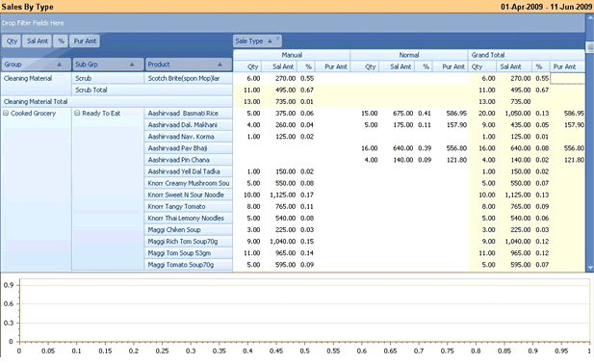Viewport: 594px width, 364px height.
Task: Click the Sal Amt data field button
Action: (x=38, y=40)
